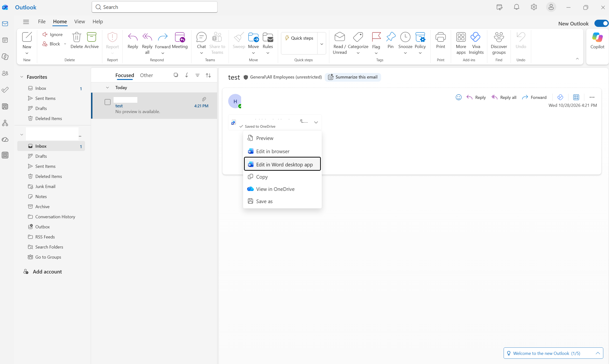Choose View in OneDrive menu item
The width and height of the screenshot is (609, 364).
tap(282, 189)
